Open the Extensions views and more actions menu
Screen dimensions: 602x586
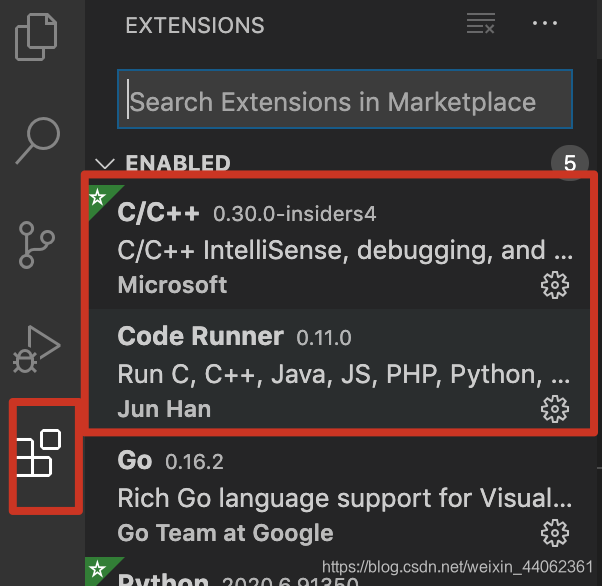[545, 25]
